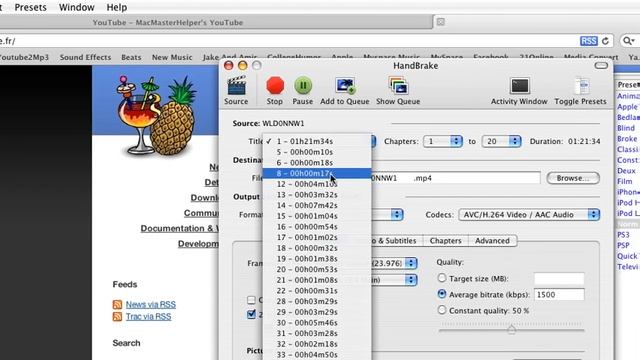Open the Window menu in menu bar
Viewport: 640px width, 360px height.
click(76, 7)
